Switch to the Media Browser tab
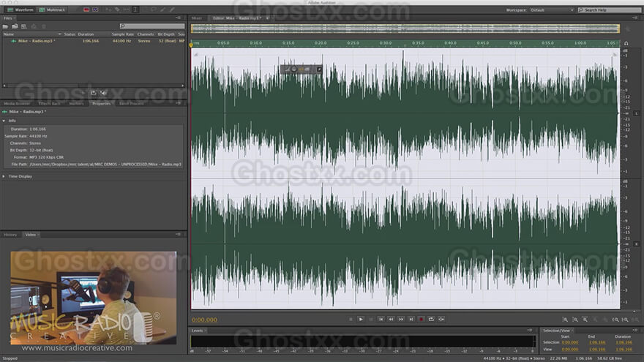The image size is (644, 362). (17, 103)
